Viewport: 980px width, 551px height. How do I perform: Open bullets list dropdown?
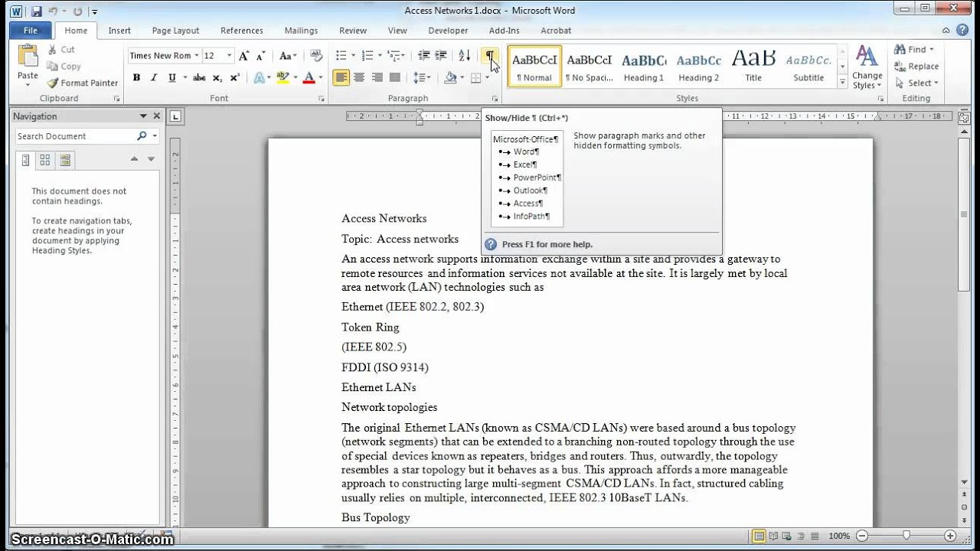352,56
